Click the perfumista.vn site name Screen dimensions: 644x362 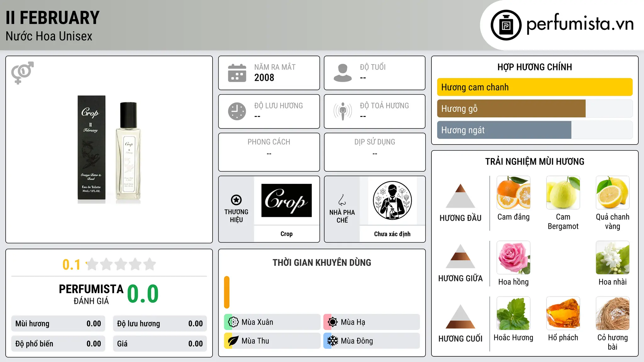[x=580, y=24]
